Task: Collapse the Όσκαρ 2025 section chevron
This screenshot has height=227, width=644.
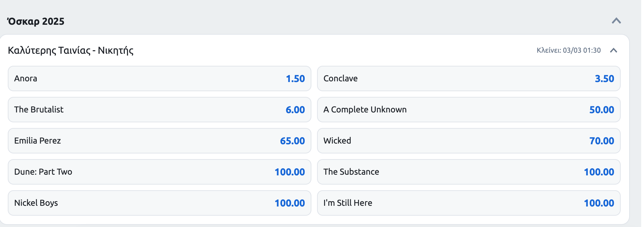Action: (616, 21)
